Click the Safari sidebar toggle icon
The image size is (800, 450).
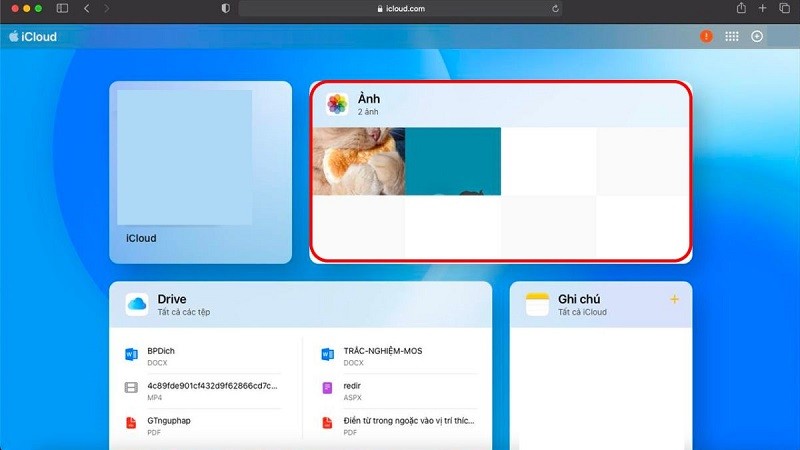tap(62, 8)
